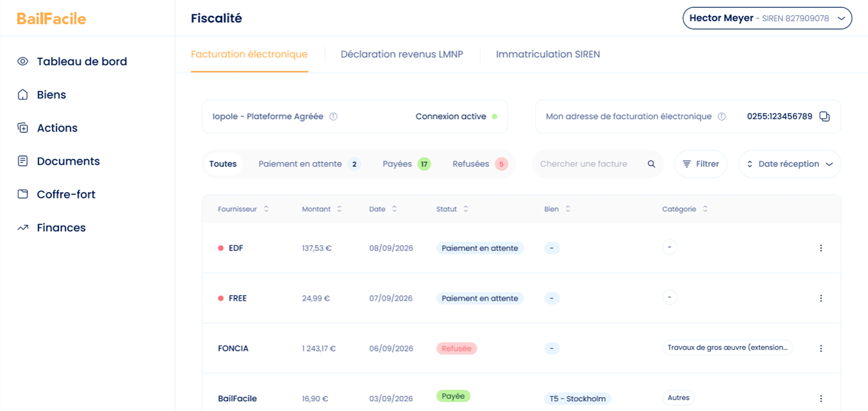
Task: Go to Biens in the sidebar
Action: [42, 95]
